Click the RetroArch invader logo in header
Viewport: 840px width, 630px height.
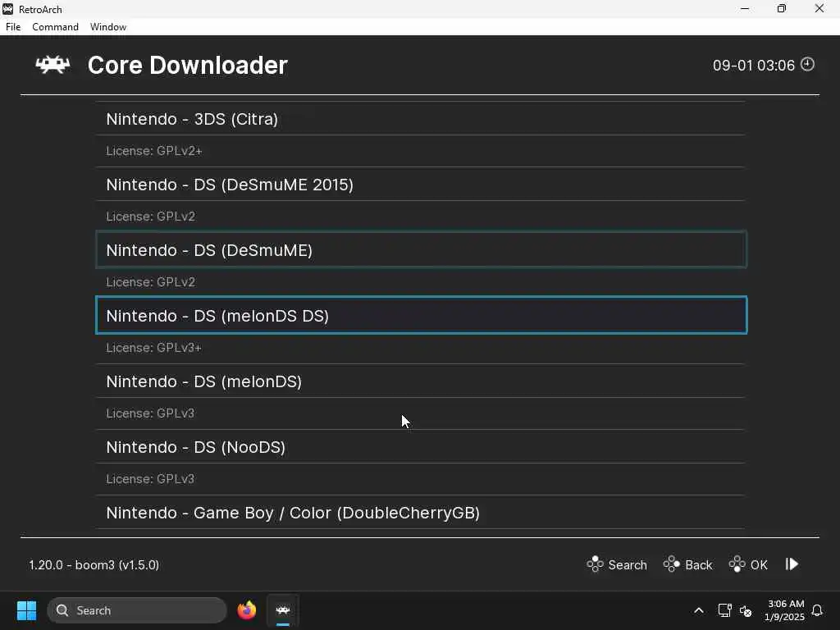tap(52, 65)
